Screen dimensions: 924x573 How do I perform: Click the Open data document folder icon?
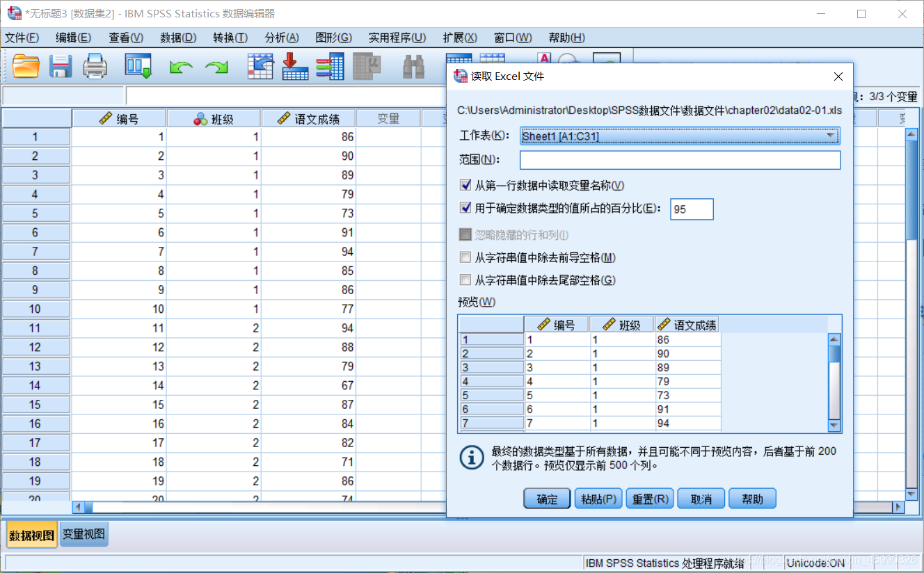26,66
